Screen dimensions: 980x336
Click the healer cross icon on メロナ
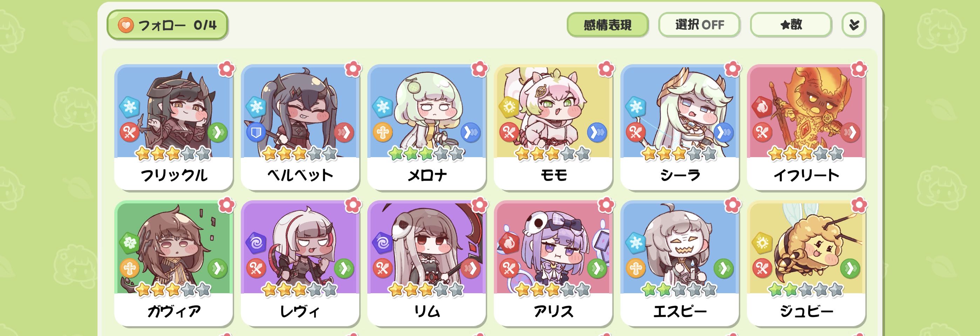382,133
